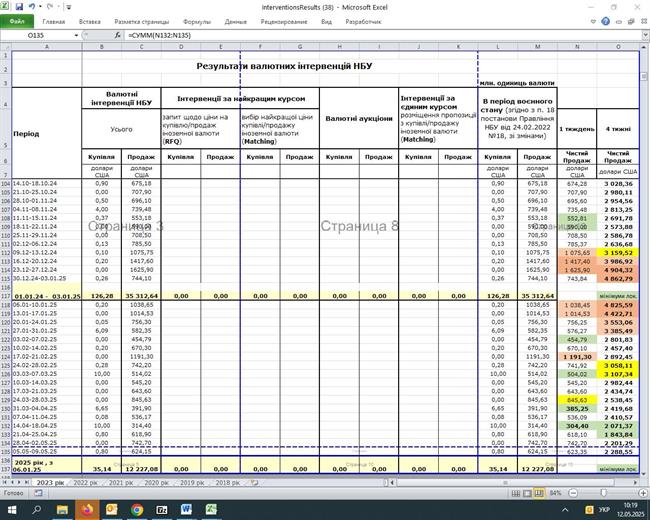Click the Name Box showing O135

[x=36, y=36]
